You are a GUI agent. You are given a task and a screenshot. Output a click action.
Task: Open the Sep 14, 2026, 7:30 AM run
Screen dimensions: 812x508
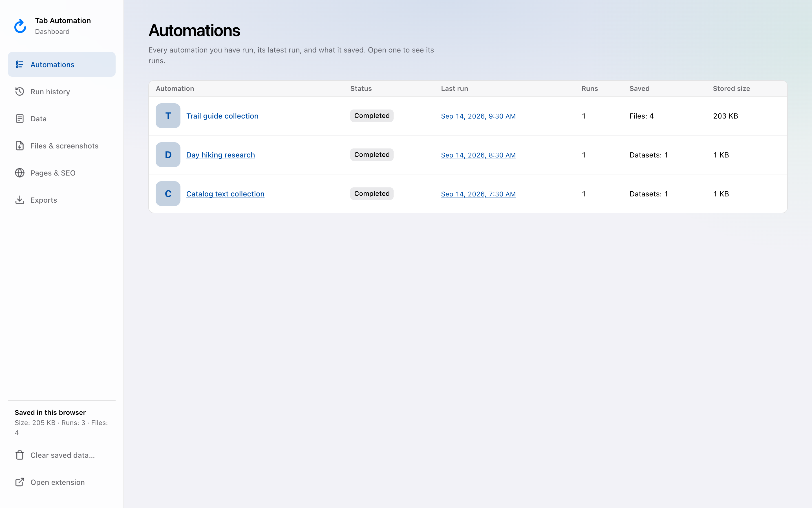click(x=478, y=194)
